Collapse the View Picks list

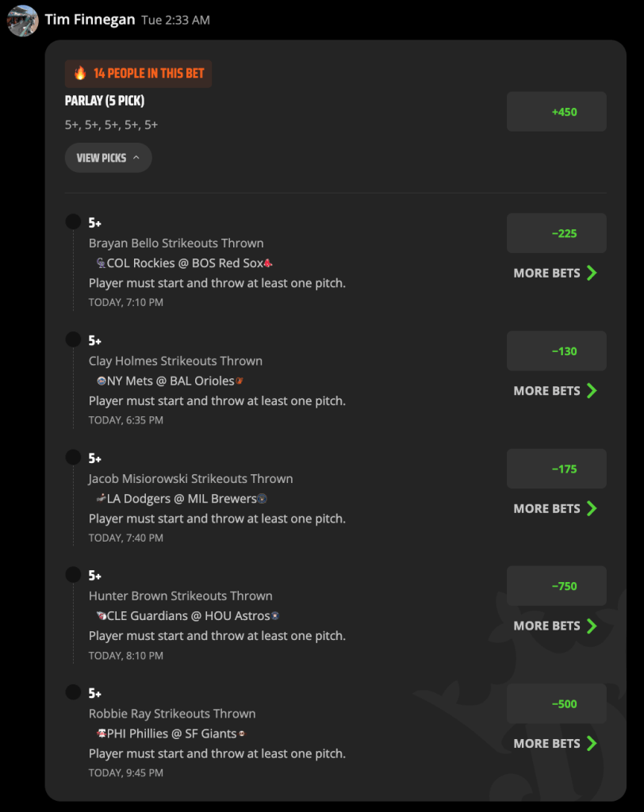click(109, 158)
